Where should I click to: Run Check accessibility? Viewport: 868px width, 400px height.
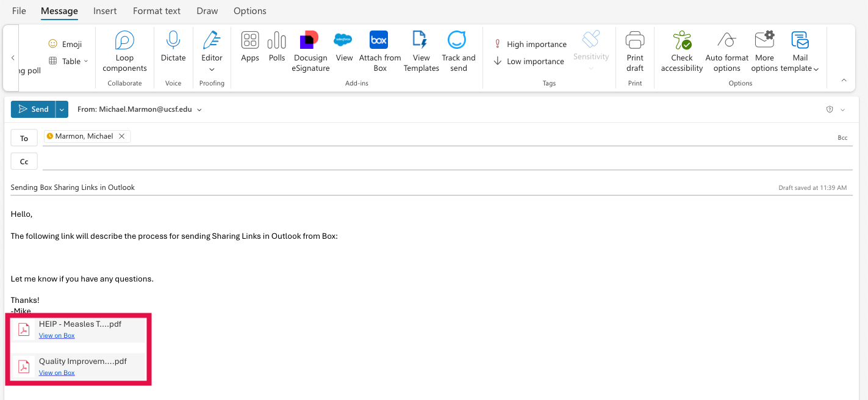coord(682,52)
